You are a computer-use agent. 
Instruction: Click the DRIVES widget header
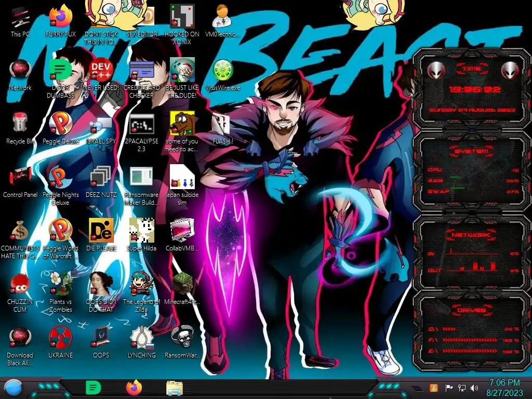(472, 310)
